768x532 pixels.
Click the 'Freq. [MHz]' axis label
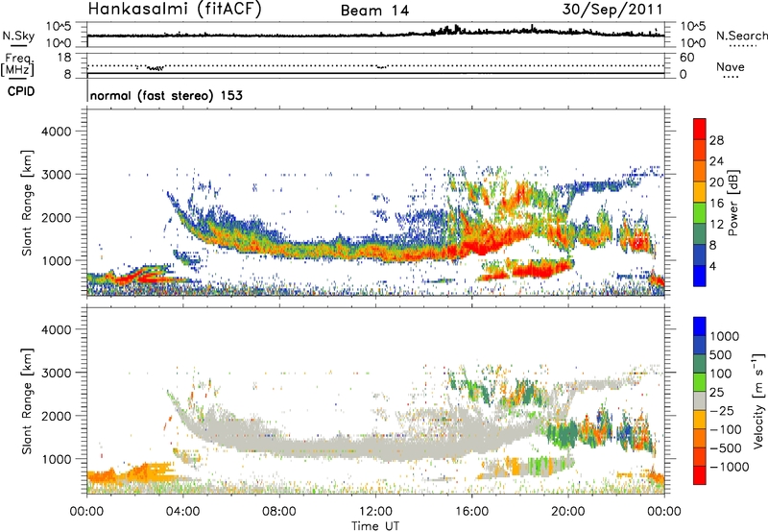[x=18, y=64]
